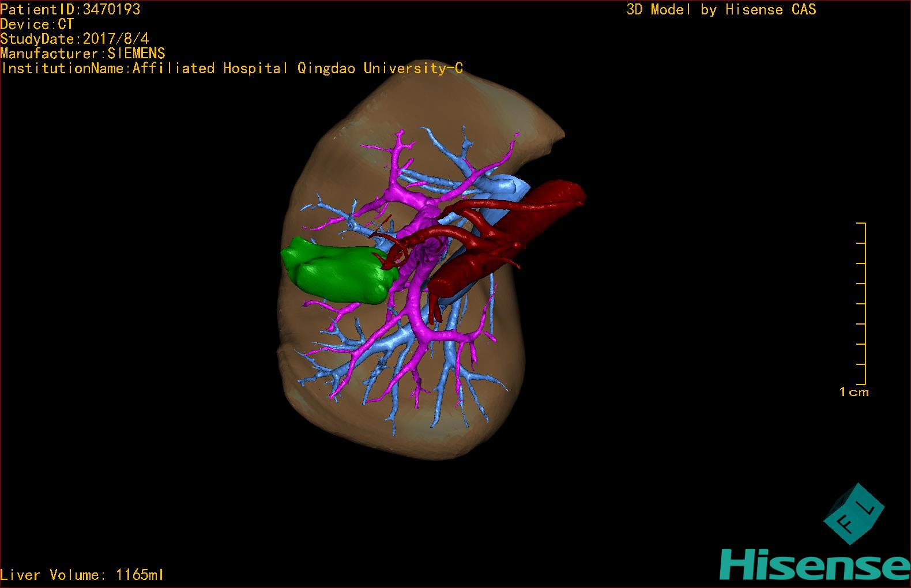Screen dimensions: 911x588
Task: Click the PatientID:3470193 label
Action: click(x=70, y=9)
